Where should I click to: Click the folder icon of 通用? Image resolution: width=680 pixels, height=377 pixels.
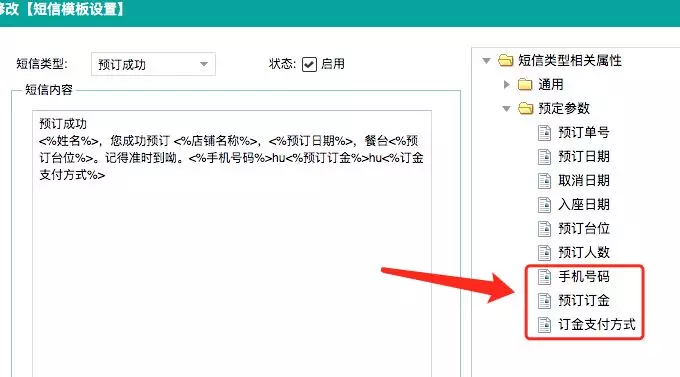[525, 84]
